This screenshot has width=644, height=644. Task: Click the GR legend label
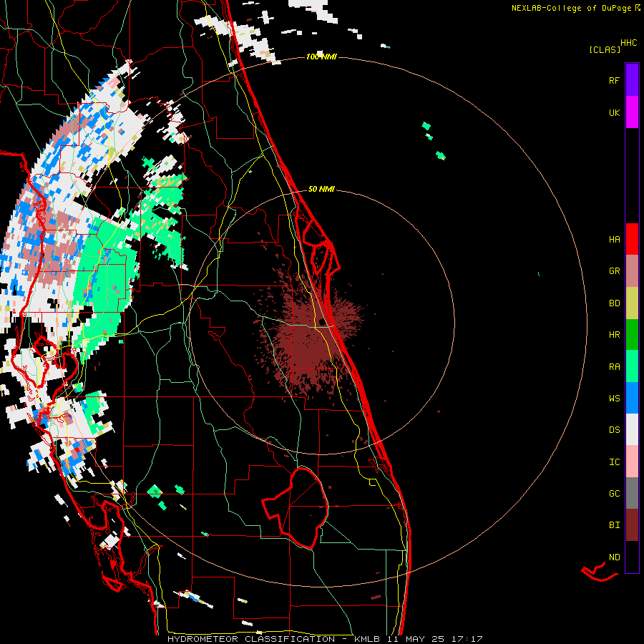pos(614,271)
